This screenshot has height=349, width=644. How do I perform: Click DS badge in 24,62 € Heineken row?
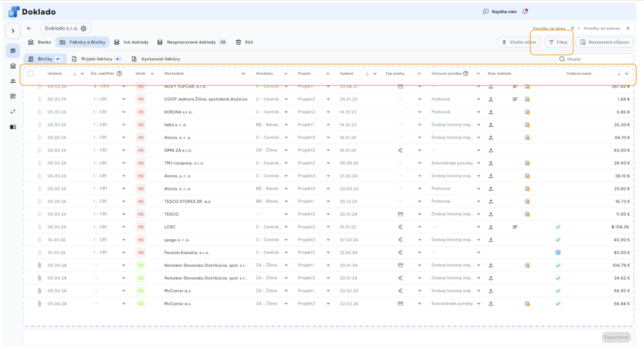(140, 278)
